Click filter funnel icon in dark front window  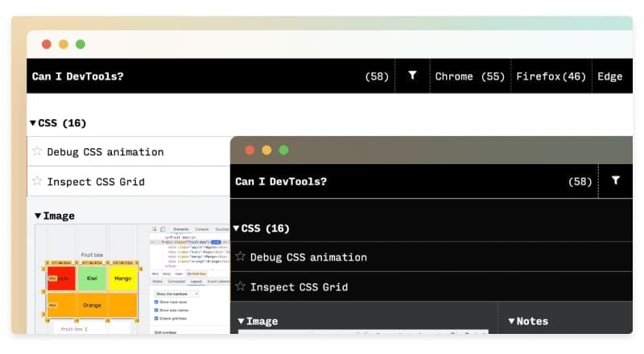pos(616,180)
